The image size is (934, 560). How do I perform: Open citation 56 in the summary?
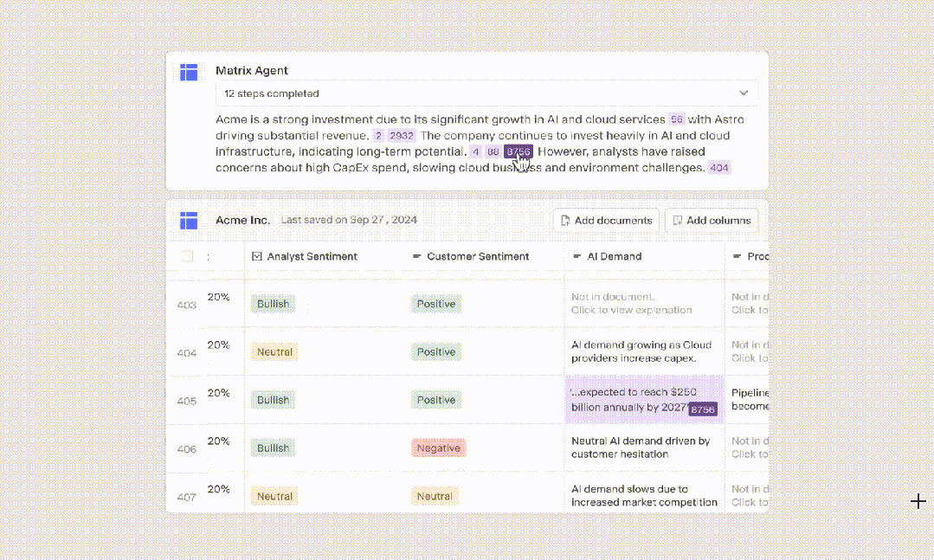pos(676,119)
